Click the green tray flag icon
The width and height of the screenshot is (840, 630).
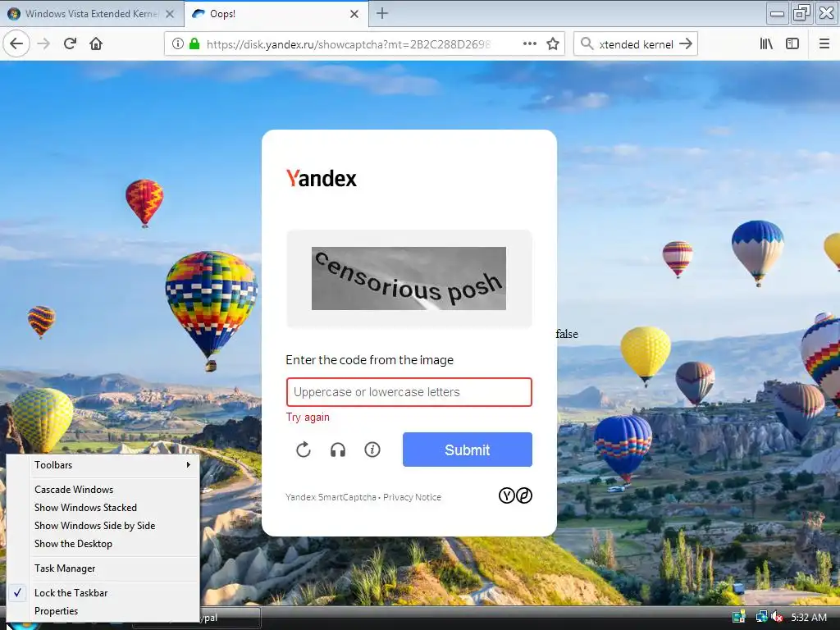click(739, 617)
